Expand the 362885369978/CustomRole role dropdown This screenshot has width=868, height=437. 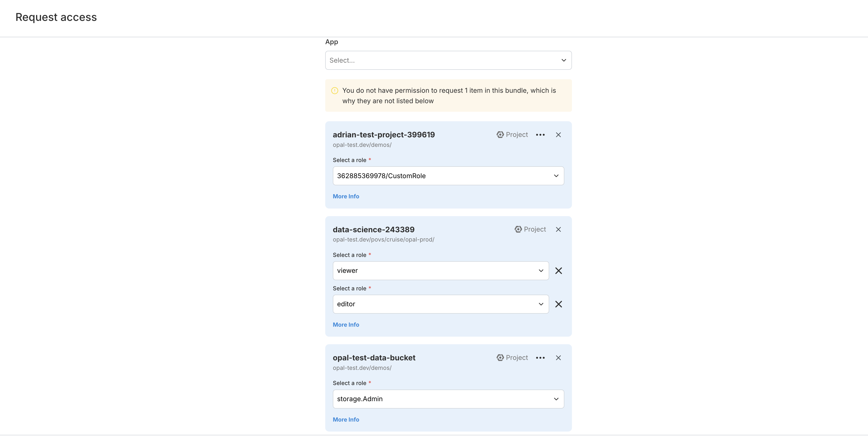pos(448,176)
